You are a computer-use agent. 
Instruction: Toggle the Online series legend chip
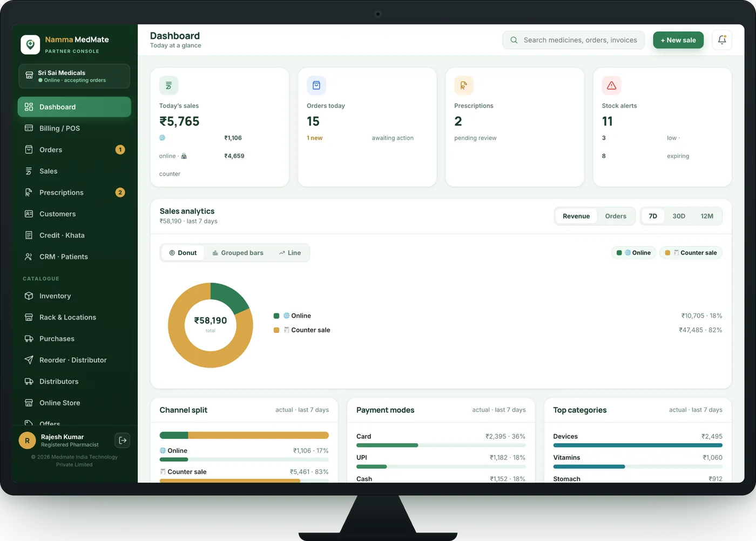pyautogui.click(x=634, y=253)
